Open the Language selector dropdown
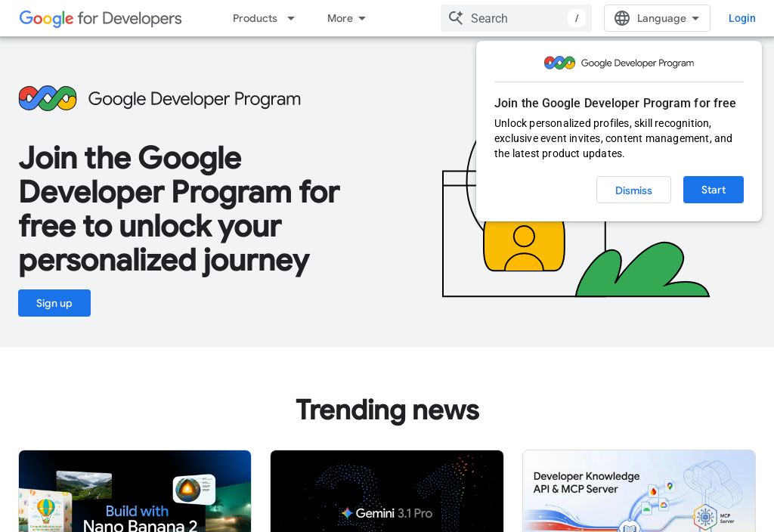This screenshot has height=532, width=774. [x=657, y=18]
